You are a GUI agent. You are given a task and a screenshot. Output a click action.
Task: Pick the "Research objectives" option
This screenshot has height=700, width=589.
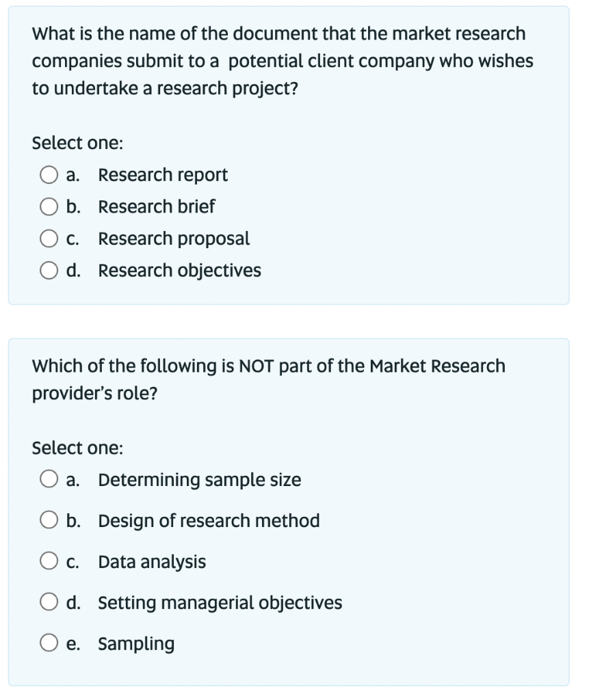tap(49, 271)
